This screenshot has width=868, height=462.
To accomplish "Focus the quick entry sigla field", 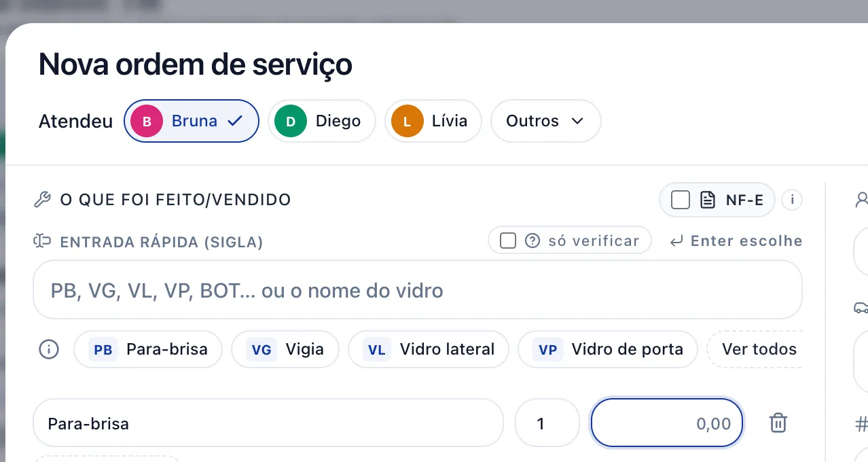I will (418, 291).
